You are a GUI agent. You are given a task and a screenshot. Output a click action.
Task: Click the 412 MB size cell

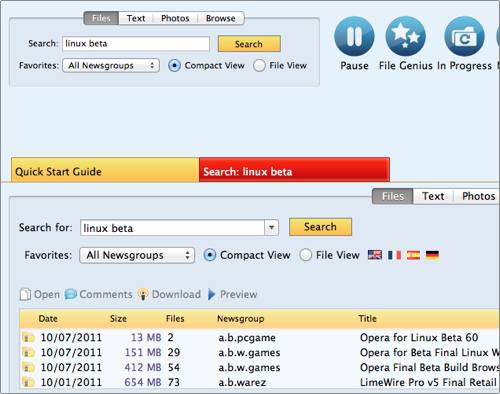tap(143, 367)
